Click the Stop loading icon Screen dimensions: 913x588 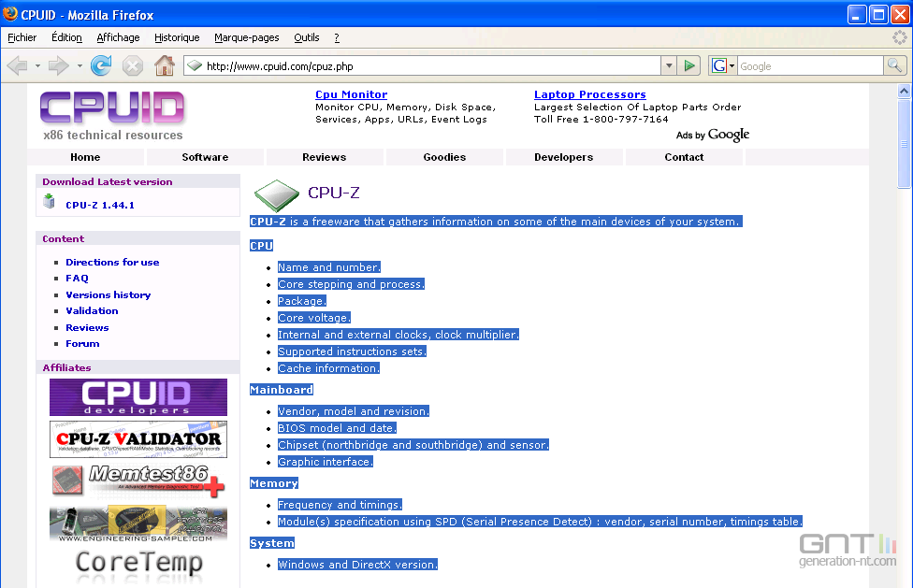tap(133, 65)
